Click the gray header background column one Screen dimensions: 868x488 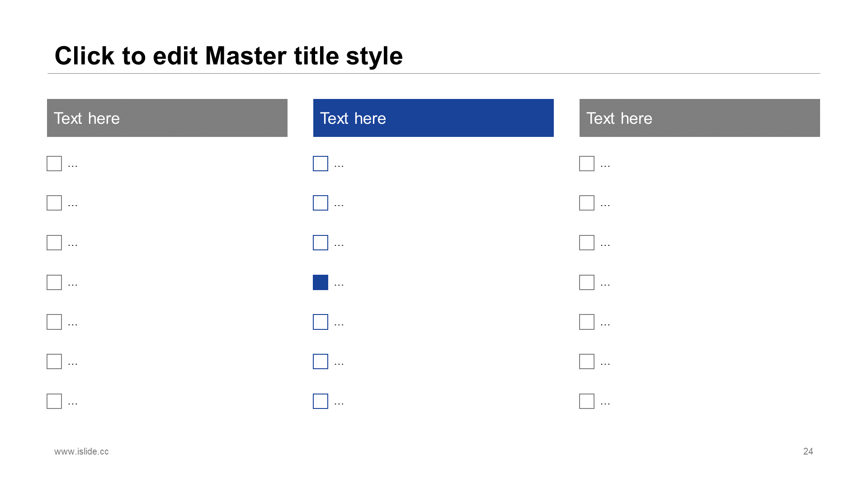(168, 117)
